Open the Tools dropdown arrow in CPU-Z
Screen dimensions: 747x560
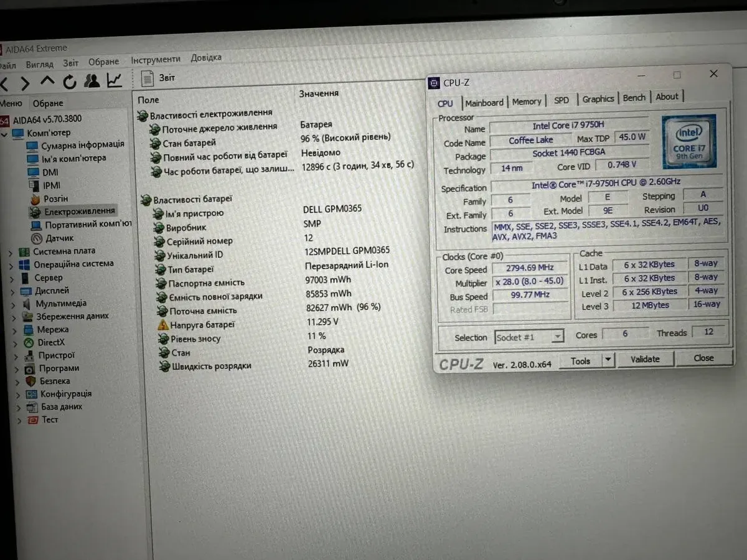click(x=608, y=360)
